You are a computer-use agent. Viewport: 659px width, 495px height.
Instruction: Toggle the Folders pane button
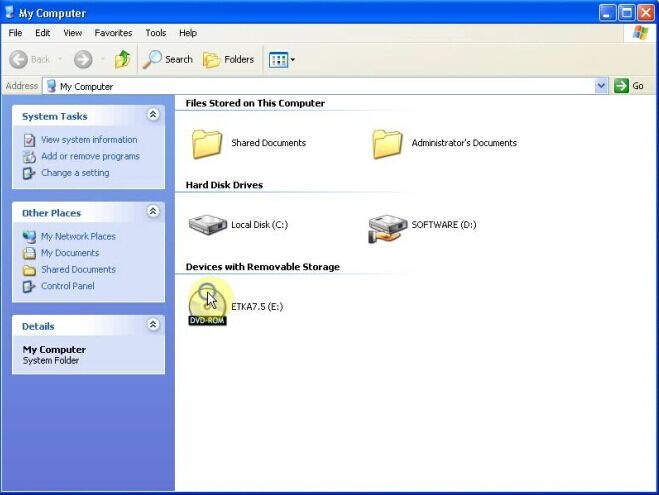[228, 60]
